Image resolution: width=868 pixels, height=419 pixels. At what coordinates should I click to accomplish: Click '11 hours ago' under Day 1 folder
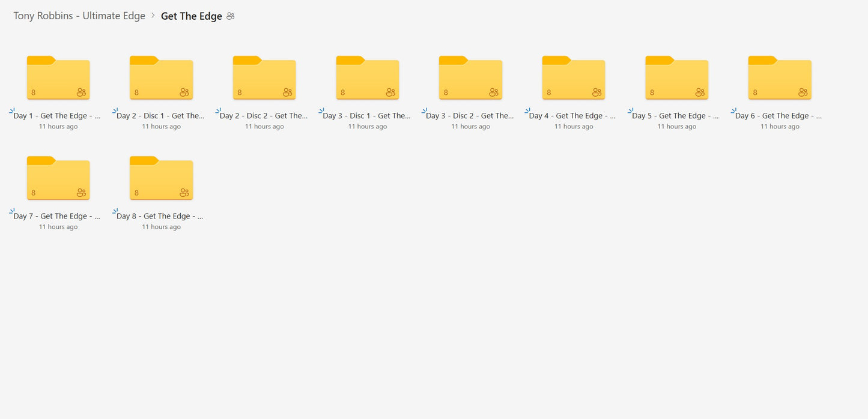click(58, 127)
